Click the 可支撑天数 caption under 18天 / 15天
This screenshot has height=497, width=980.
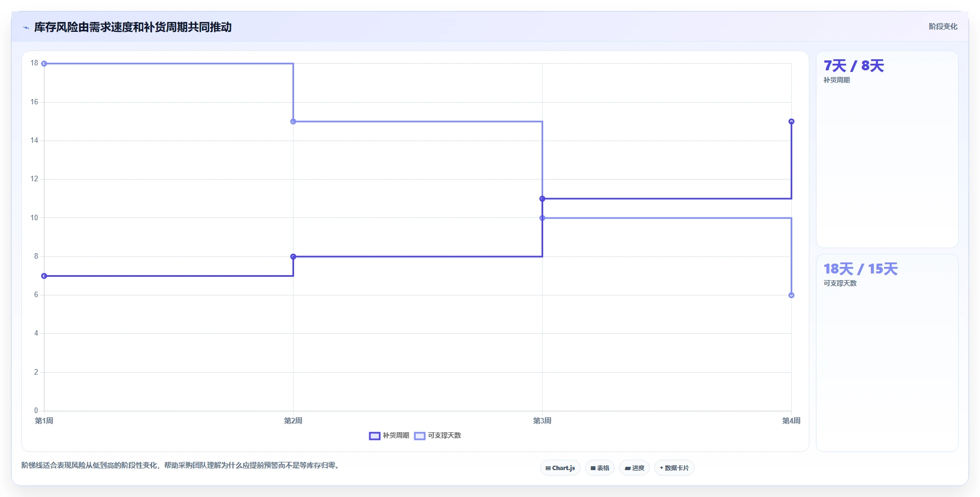tap(840, 283)
